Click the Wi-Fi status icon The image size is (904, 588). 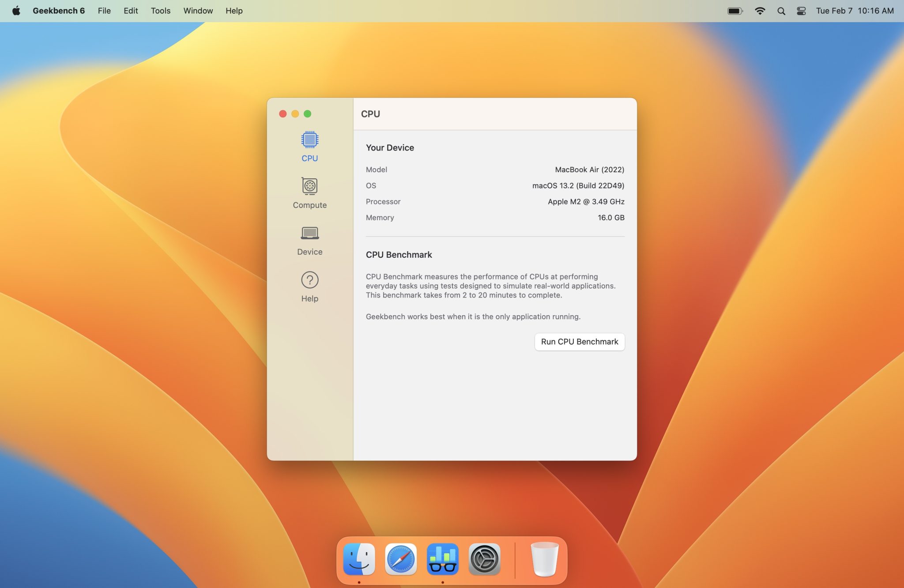click(x=760, y=11)
